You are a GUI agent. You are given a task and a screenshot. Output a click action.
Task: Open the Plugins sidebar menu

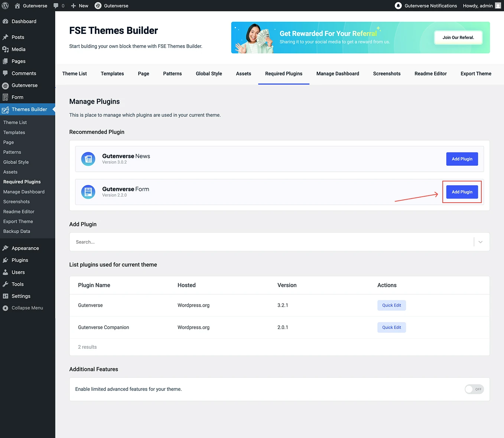point(20,260)
